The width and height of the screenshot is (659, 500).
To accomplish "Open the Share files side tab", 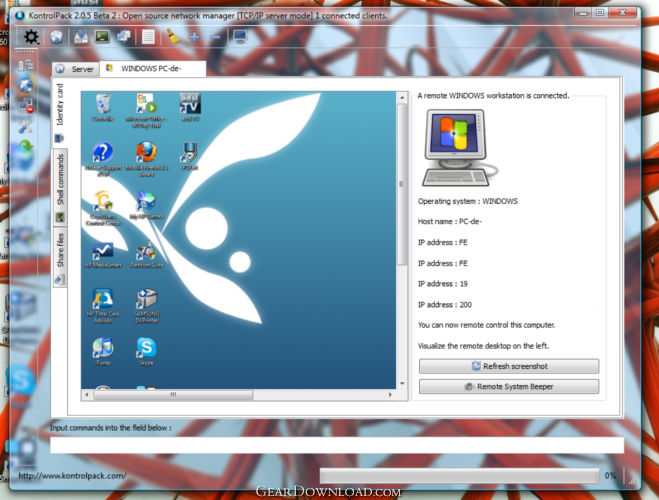I will tap(60, 258).
